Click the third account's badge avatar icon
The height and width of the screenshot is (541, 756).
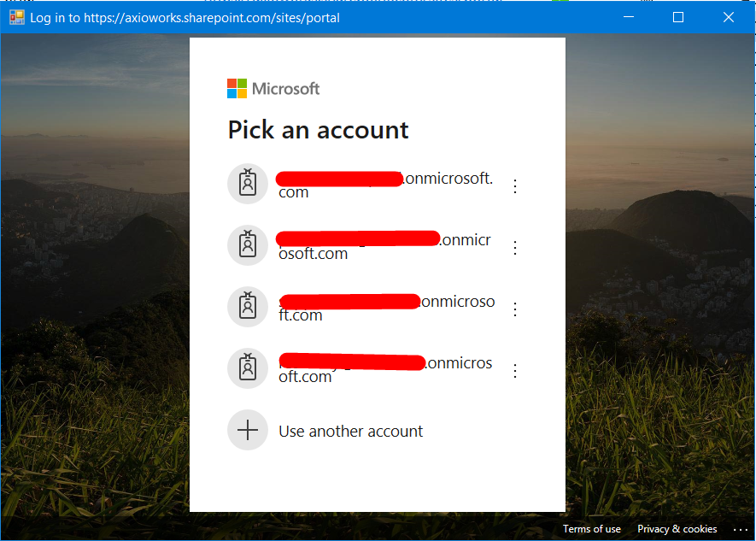248,307
